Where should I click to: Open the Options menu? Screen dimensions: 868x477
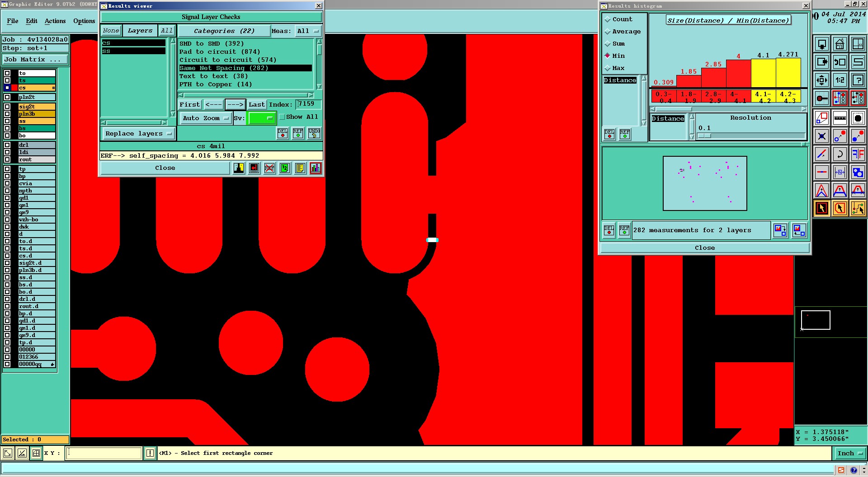click(84, 21)
